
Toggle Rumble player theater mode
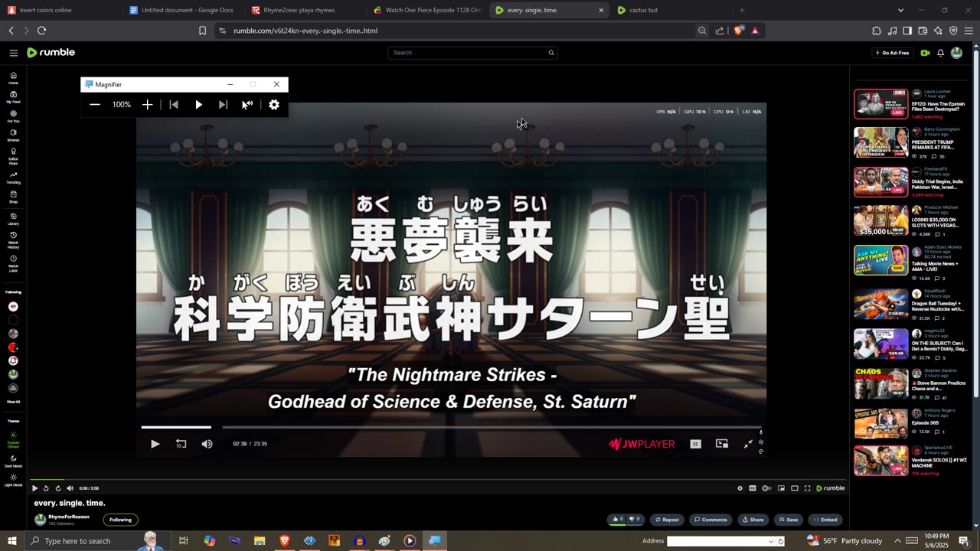pyautogui.click(x=795, y=488)
